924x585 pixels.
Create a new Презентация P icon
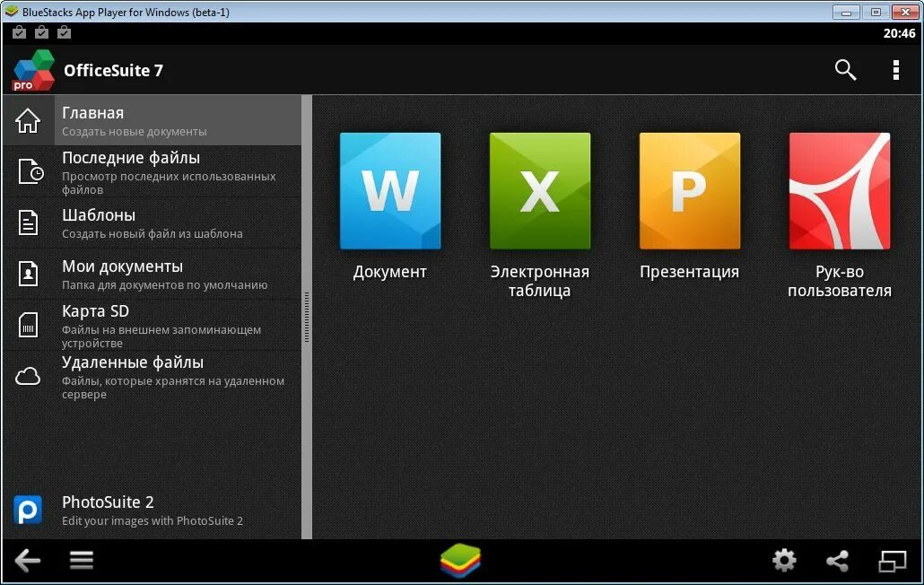pos(690,191)
